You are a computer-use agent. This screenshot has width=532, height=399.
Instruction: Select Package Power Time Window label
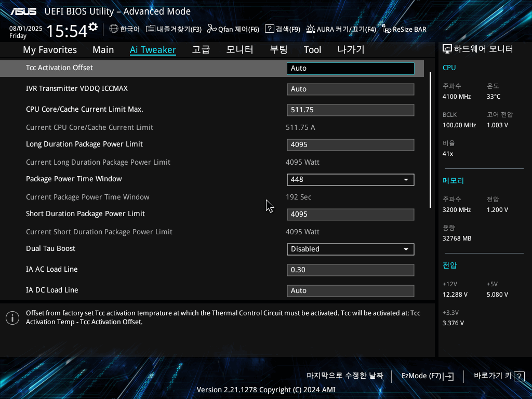74,179
